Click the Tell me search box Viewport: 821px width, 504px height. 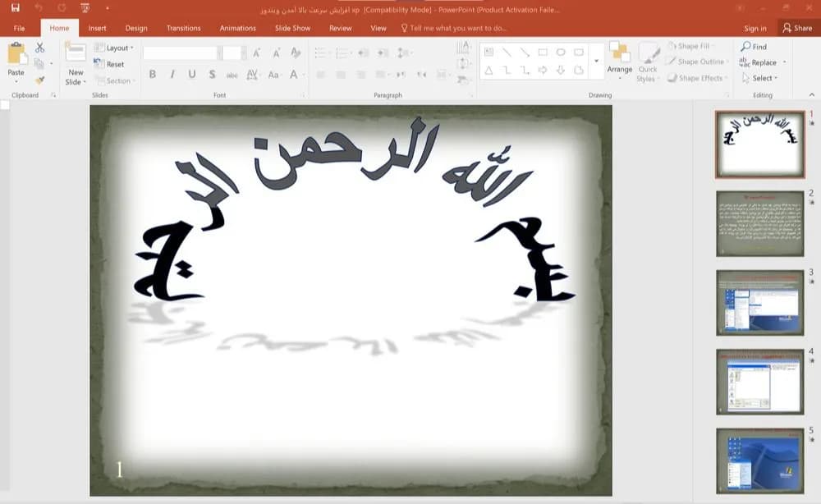[453, 28]
